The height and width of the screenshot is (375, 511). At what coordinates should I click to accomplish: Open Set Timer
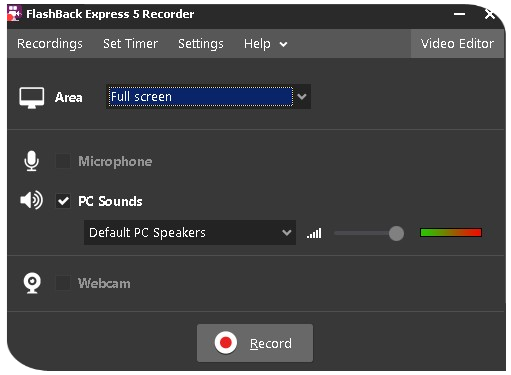(130, 44)
